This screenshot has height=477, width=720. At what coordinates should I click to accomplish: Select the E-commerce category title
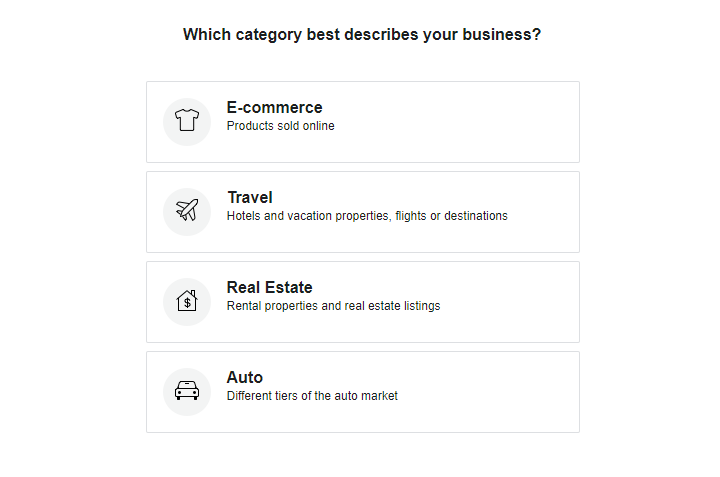(274, 108)
